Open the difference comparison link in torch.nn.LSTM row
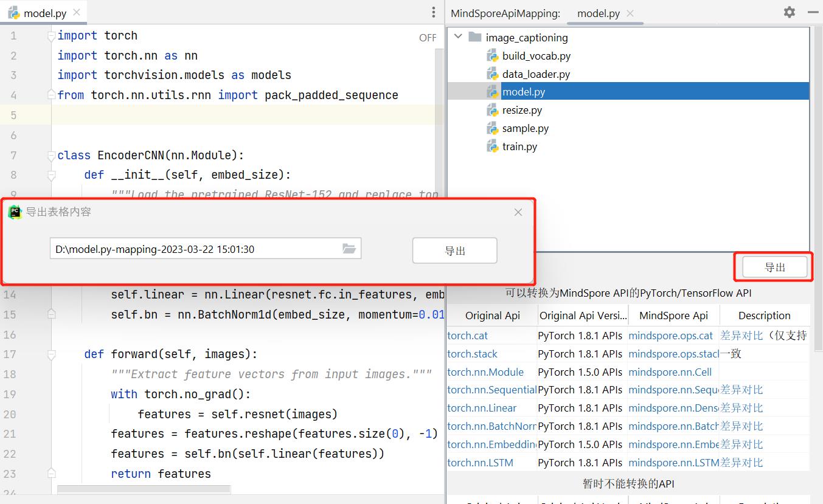The width and height of the screenshot is (823, 504). [741, 463]
